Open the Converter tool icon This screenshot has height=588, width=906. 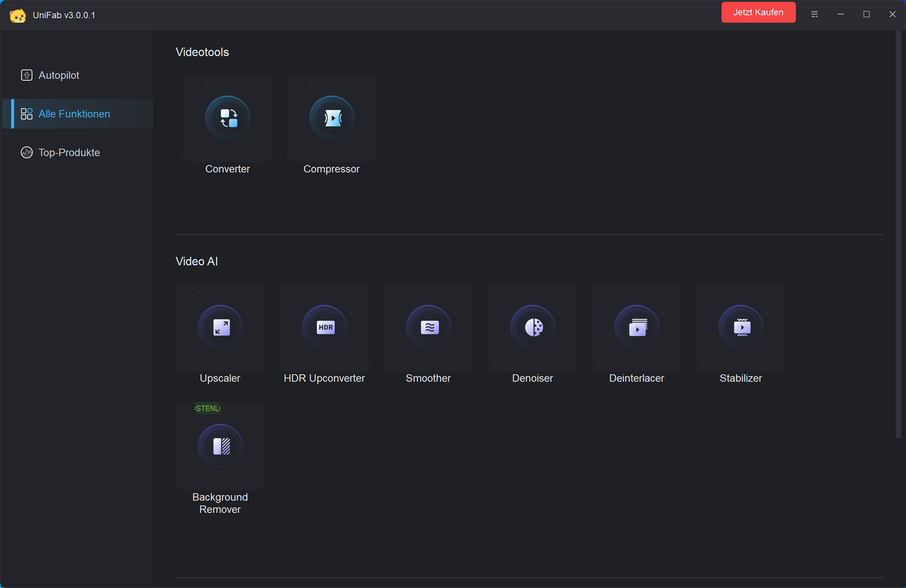(228, 118)
